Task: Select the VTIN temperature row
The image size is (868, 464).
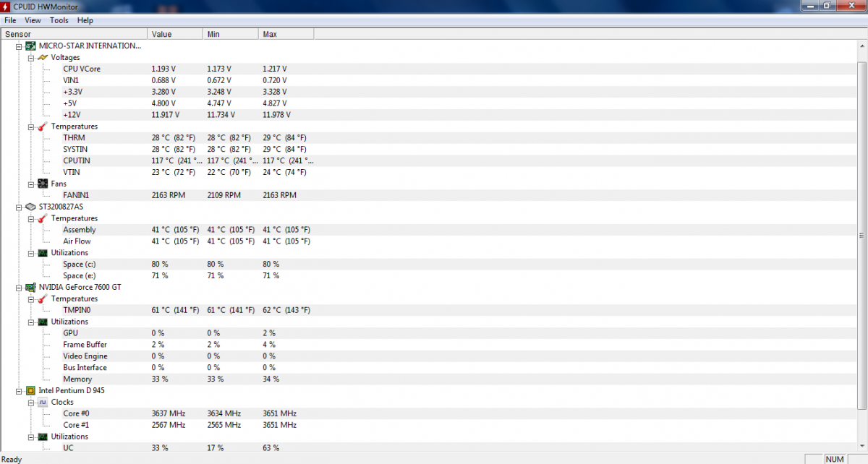Action: [x=428, y=172]
